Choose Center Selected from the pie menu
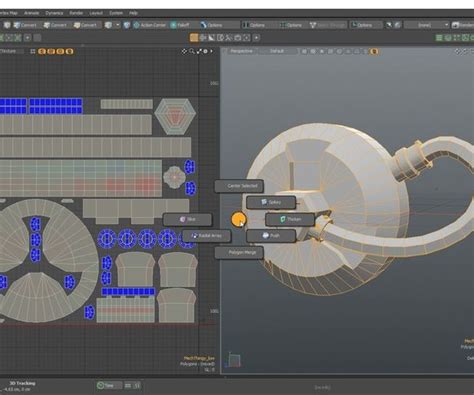 (239, 186)
